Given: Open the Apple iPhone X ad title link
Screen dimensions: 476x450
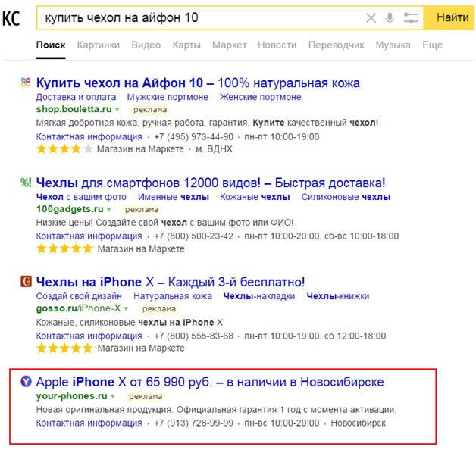Looking at the screenshot, I should point(210,381).
